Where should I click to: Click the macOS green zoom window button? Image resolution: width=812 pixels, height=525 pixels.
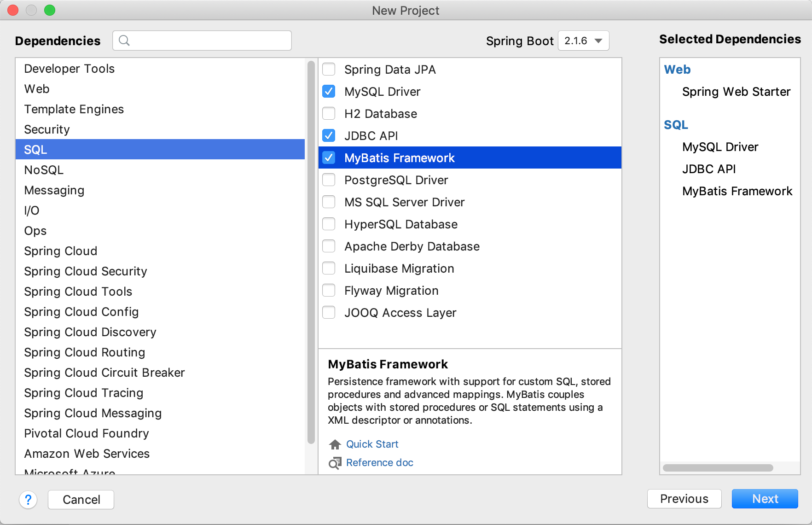point(50,10)
